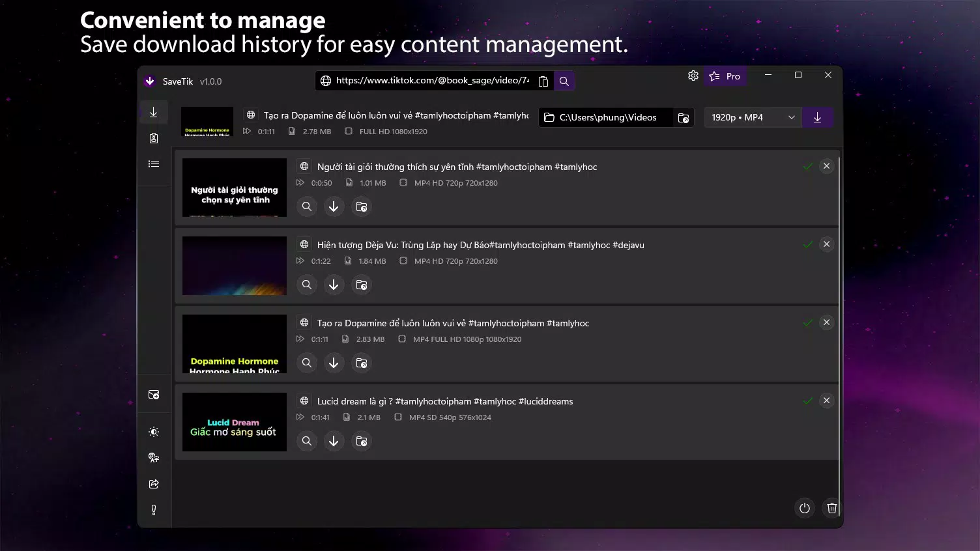Click the info exclamation icon in the sidebar
980x551 pixels.
(154, 510)
